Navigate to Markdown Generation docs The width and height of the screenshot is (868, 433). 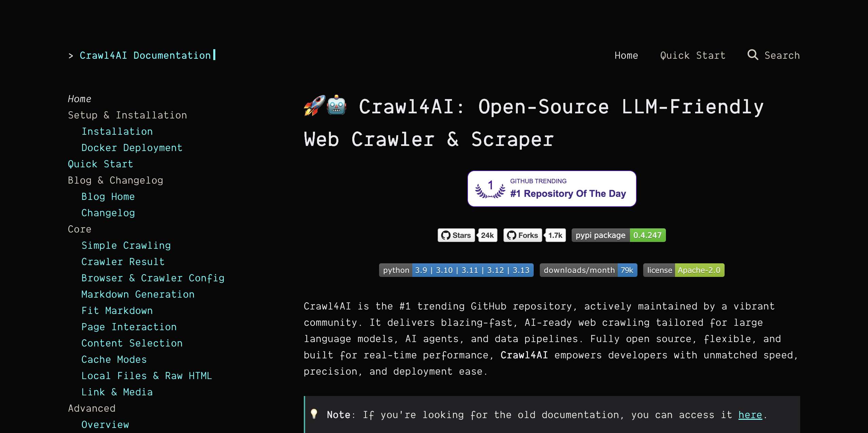coord(138,294)
